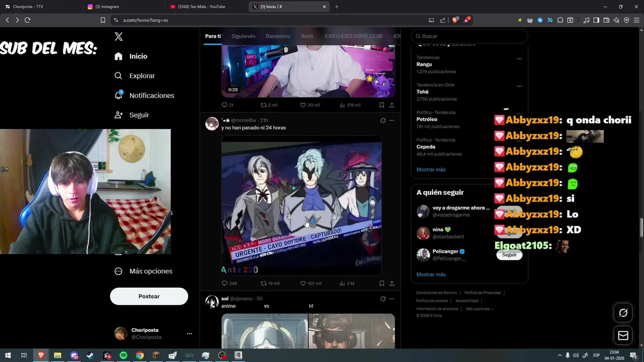
Task: Click Mostrar más under trends
Action: pyautogui.click(x=431, y=169)
